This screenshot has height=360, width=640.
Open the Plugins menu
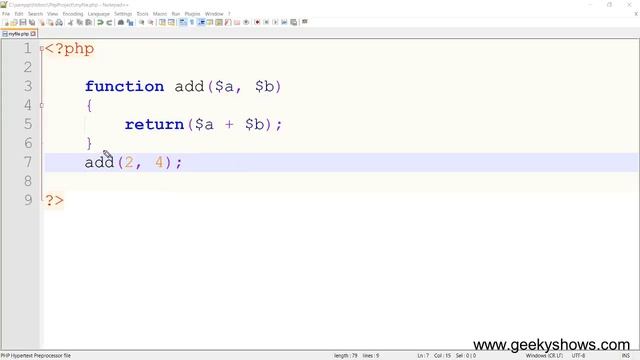(192, 14)
